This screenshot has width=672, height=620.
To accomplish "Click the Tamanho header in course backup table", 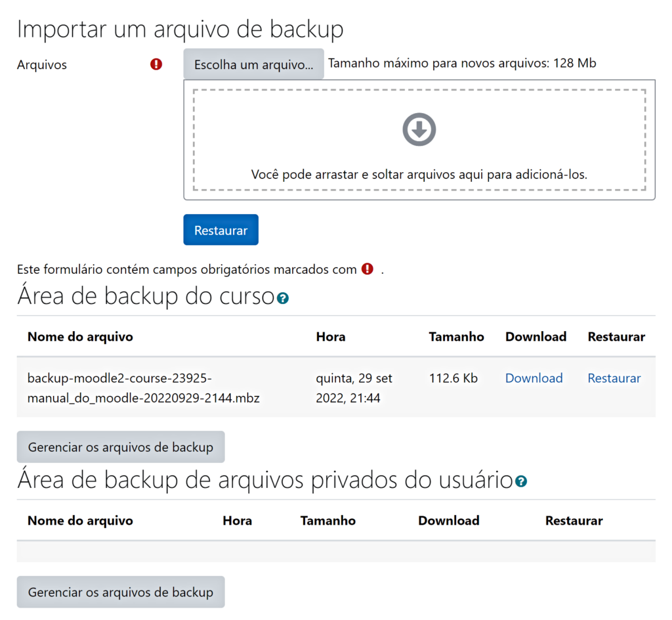I will [x=457, y=336].
